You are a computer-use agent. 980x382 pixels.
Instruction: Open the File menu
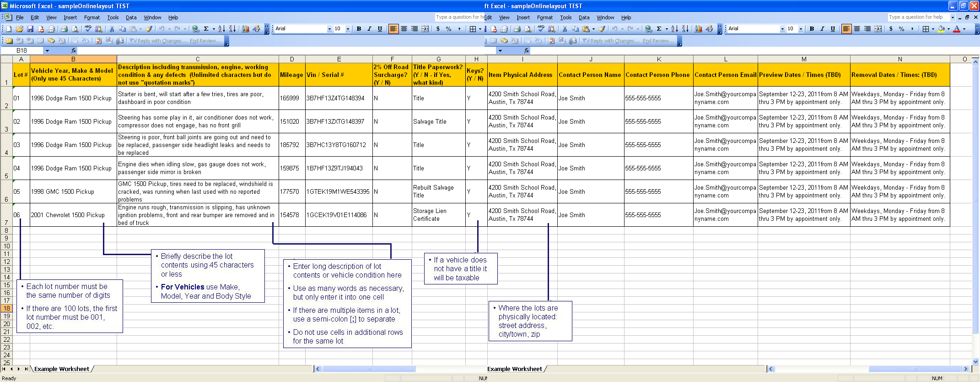tap(20, 17)
